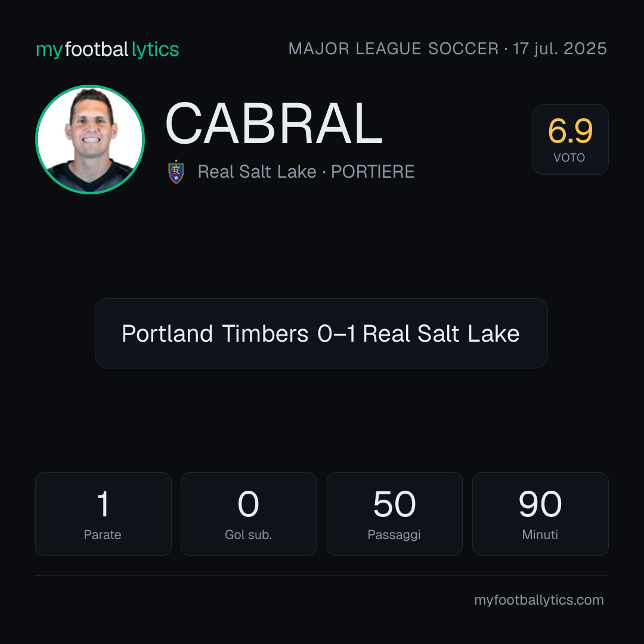Open the Portland Timbers 0–1 Real Salt Lake scorecard
The image size is (644, 644).
(321, 333)
